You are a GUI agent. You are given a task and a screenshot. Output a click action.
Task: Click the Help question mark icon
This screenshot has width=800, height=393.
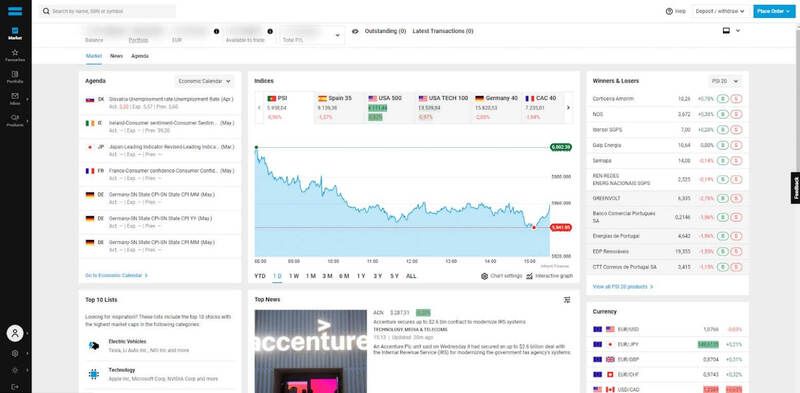pos(669,11)
